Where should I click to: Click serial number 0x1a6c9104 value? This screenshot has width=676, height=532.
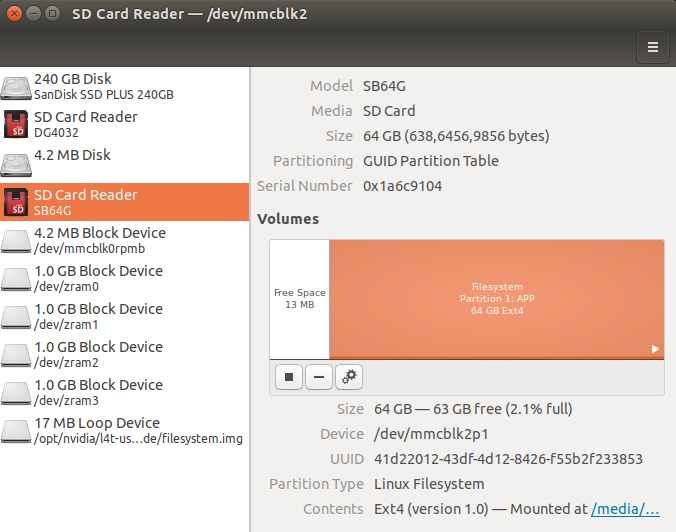coord(402,186)
